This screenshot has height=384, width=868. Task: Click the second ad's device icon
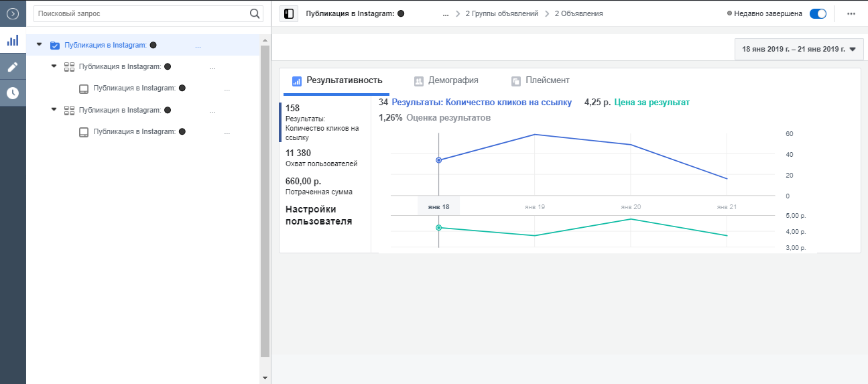84,132
